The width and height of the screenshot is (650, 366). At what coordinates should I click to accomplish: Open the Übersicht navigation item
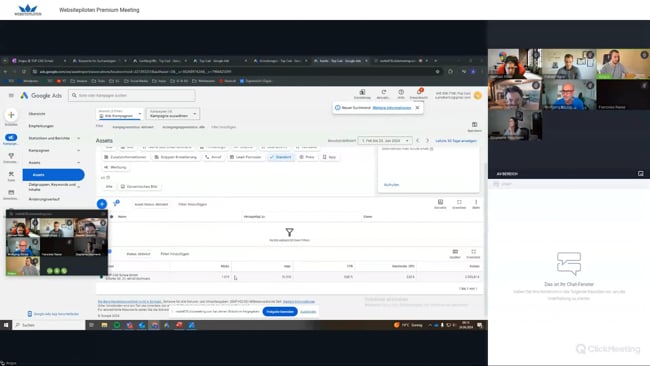(37, 114)
